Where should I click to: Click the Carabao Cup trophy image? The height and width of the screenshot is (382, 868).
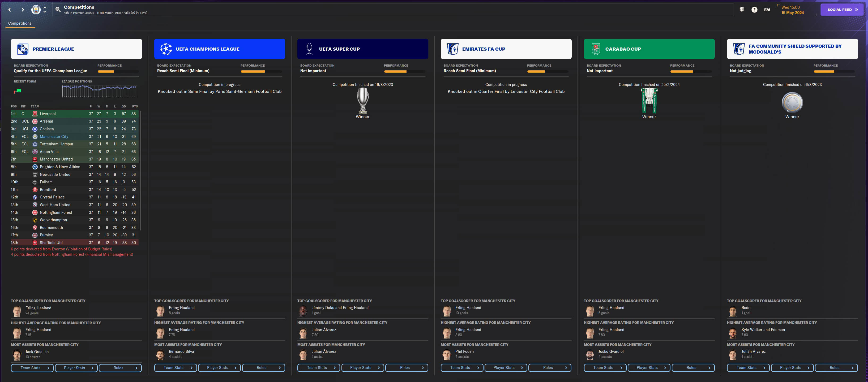649,100
